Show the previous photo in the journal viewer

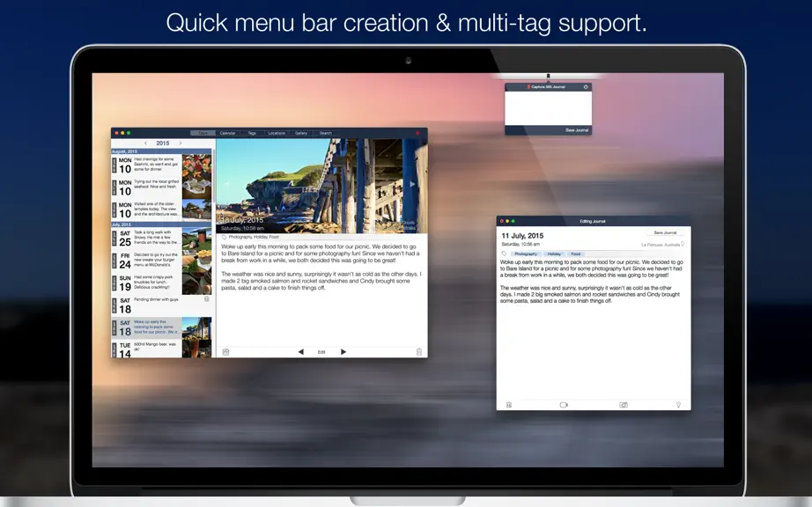point(226,184)
